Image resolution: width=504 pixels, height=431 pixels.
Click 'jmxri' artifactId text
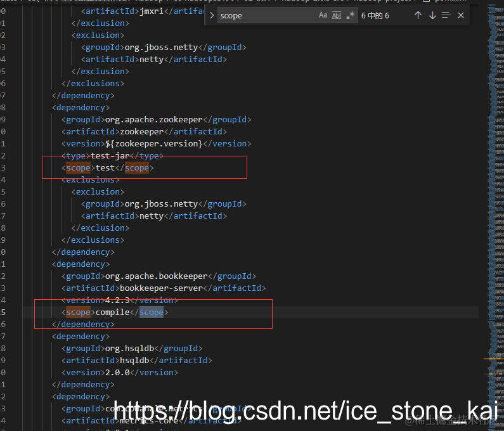[152, 11]
